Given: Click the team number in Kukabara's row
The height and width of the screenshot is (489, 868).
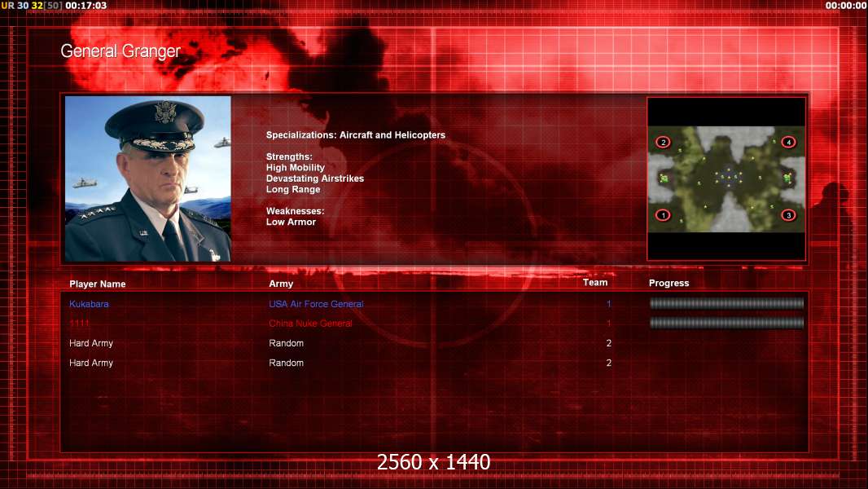Looking at the screenshot, I should click(x=608, y=304).
